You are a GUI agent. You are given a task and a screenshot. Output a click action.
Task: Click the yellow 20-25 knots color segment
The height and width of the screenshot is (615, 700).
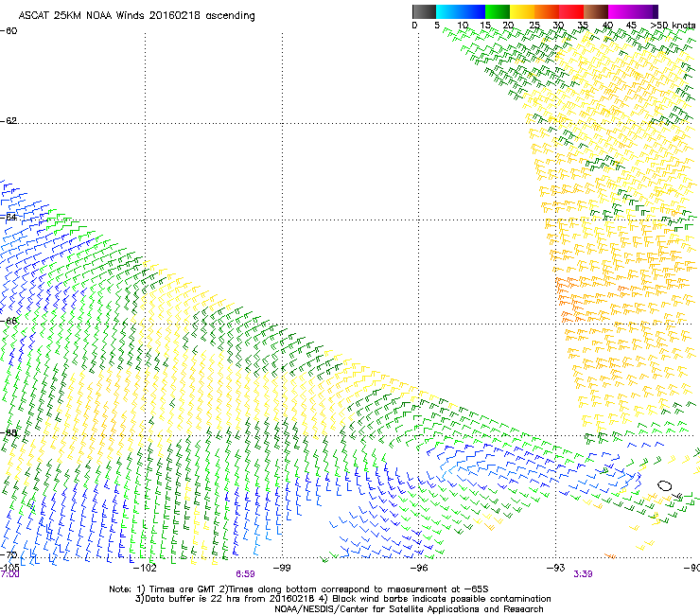pyautogui.click(x=522, y=11)
